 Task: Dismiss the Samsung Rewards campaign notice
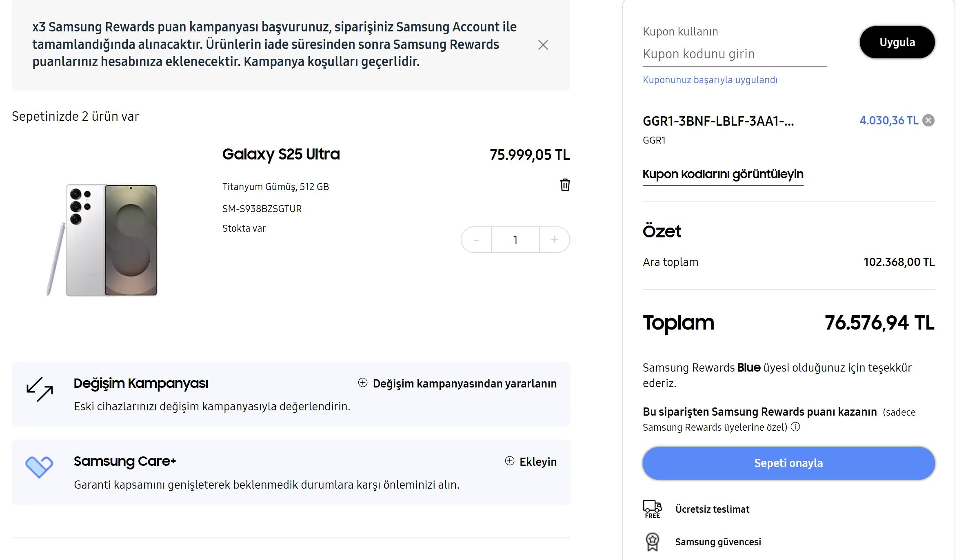coord(543,45)
